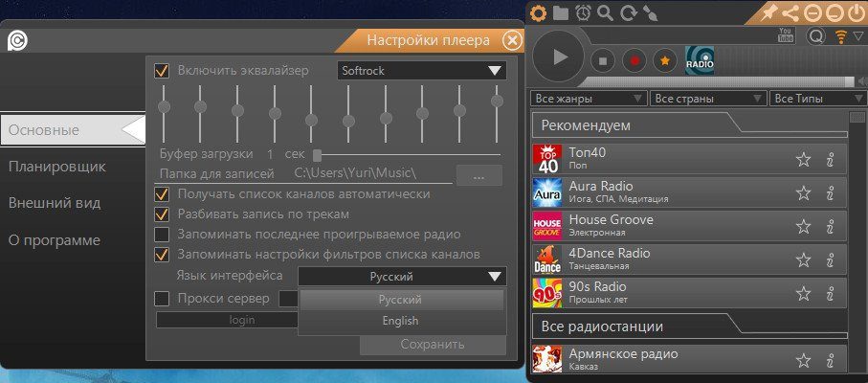The image size is (868, 383).
Task: Open info for Aura Radio
Action: click(830, 193)
